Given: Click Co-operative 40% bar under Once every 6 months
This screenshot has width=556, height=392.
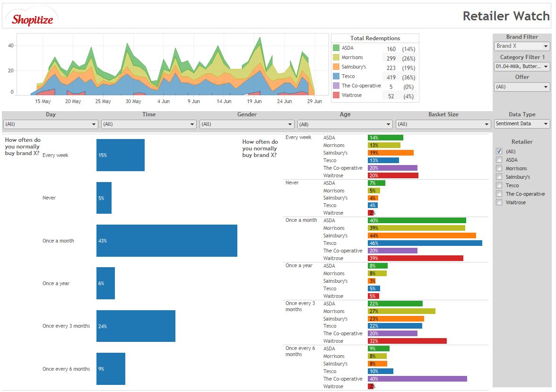Looking at the screenshot, I should [x=417, y=379].
